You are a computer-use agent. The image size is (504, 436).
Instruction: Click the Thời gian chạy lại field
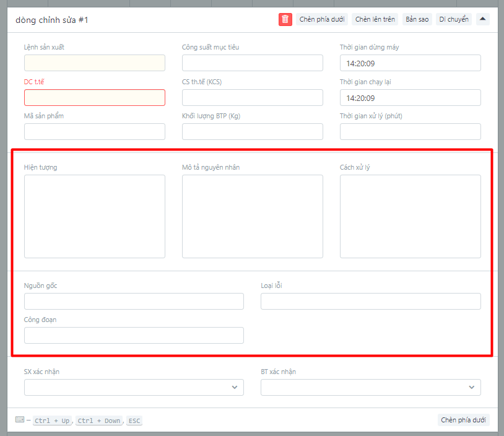(410, 98)
